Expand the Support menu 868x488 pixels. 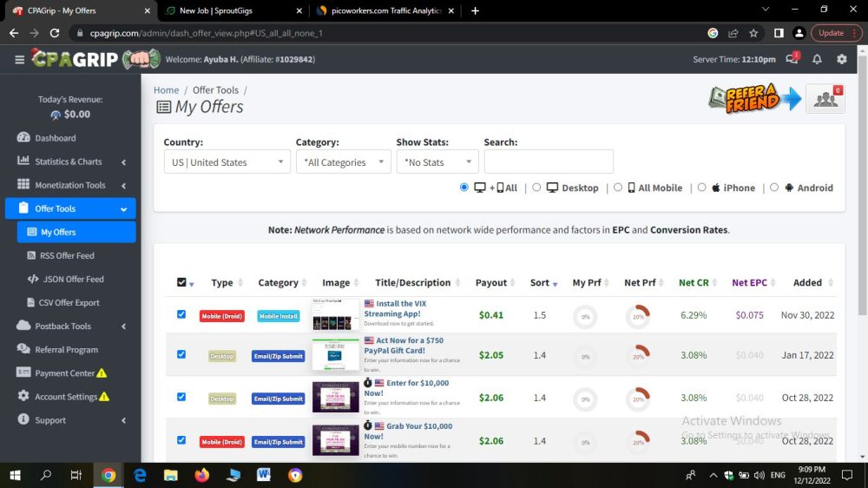coord(70,420)
